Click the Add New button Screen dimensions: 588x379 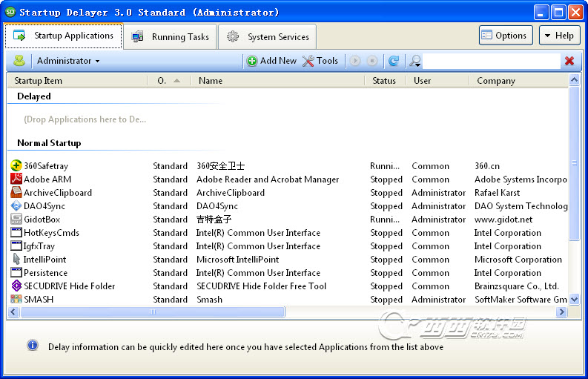[x=271, y=61]
